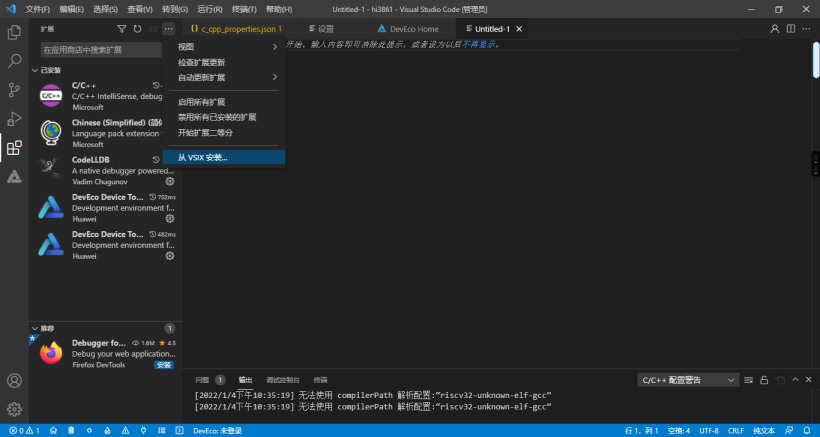This screenshot has width=820, height=437.
Task: Open the 文件(F) menu
Action: pos(38,9)
